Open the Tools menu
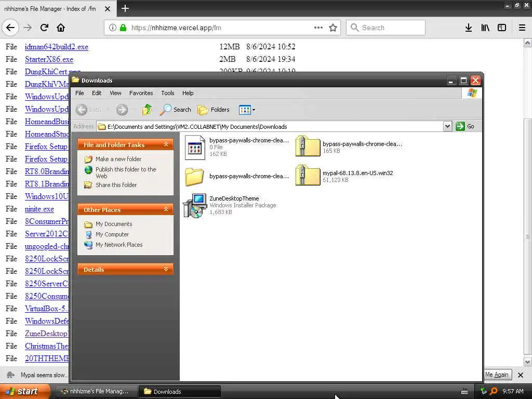 tap(168, 93)
